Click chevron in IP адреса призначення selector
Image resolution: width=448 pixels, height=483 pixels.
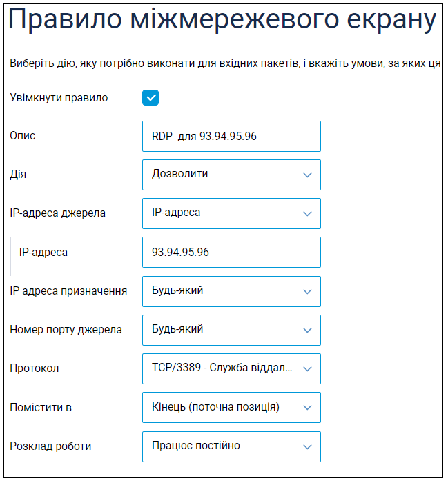[x=307, y=291]
